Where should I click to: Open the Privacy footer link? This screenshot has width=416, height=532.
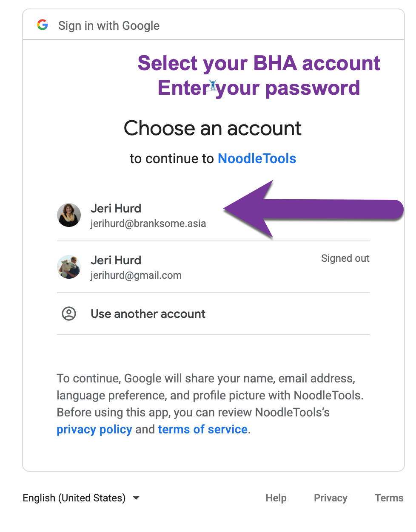pos(331,498)
